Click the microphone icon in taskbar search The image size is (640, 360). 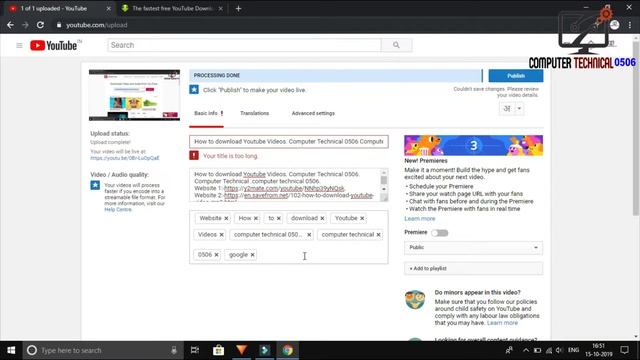(174, 350)
